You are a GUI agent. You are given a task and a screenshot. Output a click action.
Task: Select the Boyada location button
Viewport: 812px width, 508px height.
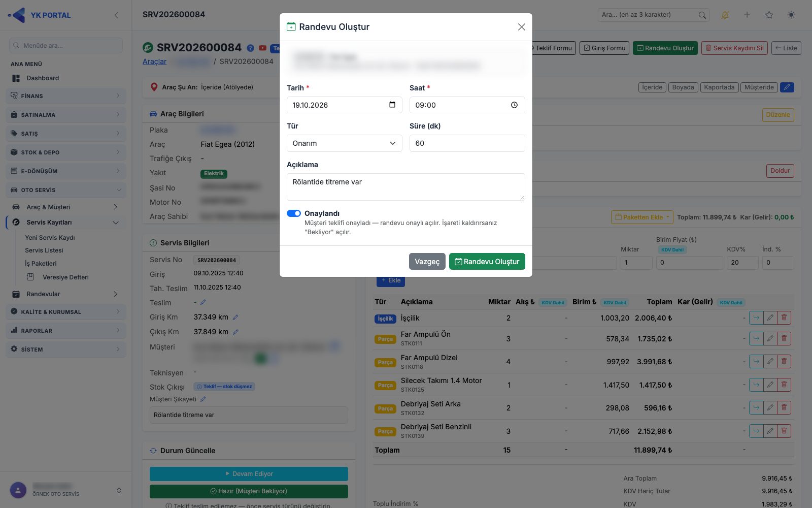click(683, 87)
